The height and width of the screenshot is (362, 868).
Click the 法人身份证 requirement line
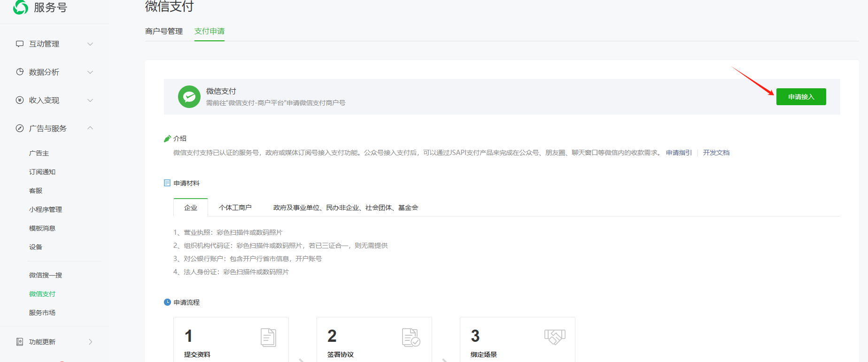point(231,272)
